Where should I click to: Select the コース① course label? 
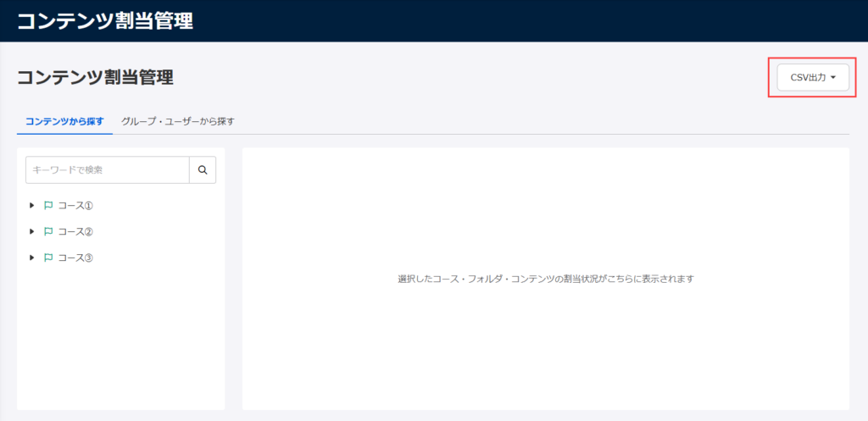point(75,205)
